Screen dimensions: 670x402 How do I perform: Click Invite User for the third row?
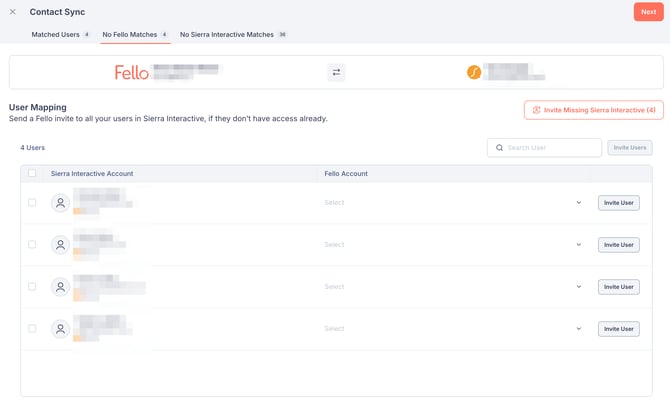(x=619, y=287)
